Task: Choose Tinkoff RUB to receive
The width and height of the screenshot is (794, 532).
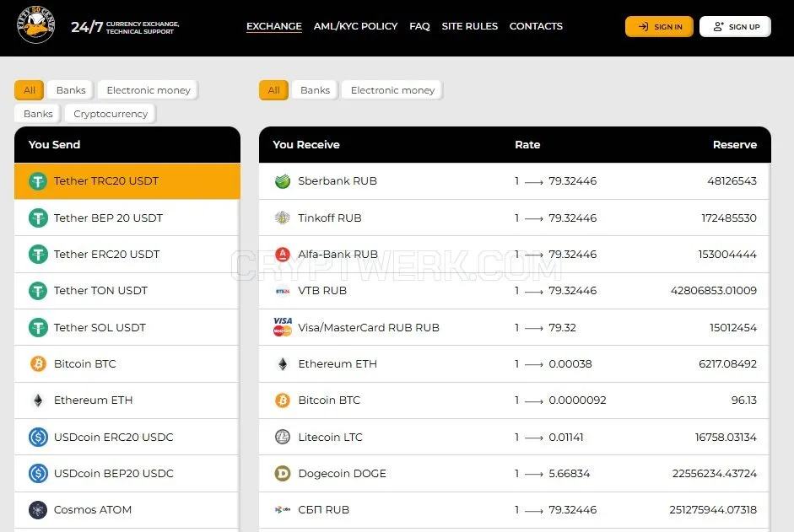Action: point(515,218)
